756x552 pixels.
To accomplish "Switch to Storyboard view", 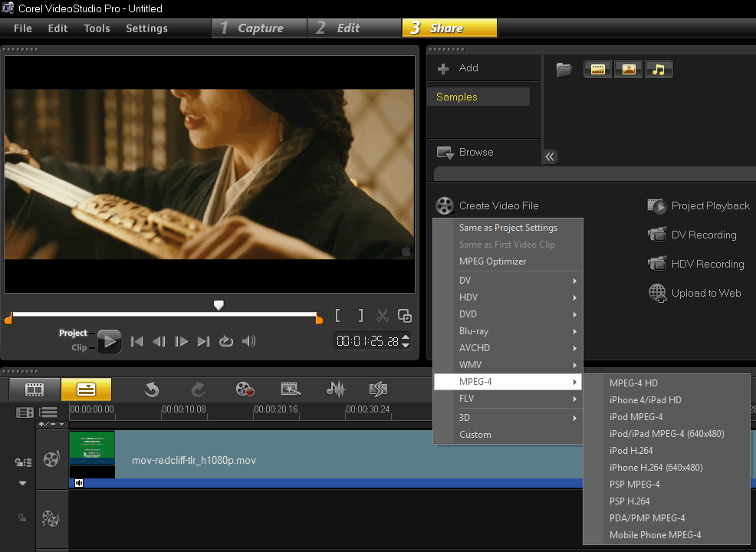I will click(x=35, y=389).
